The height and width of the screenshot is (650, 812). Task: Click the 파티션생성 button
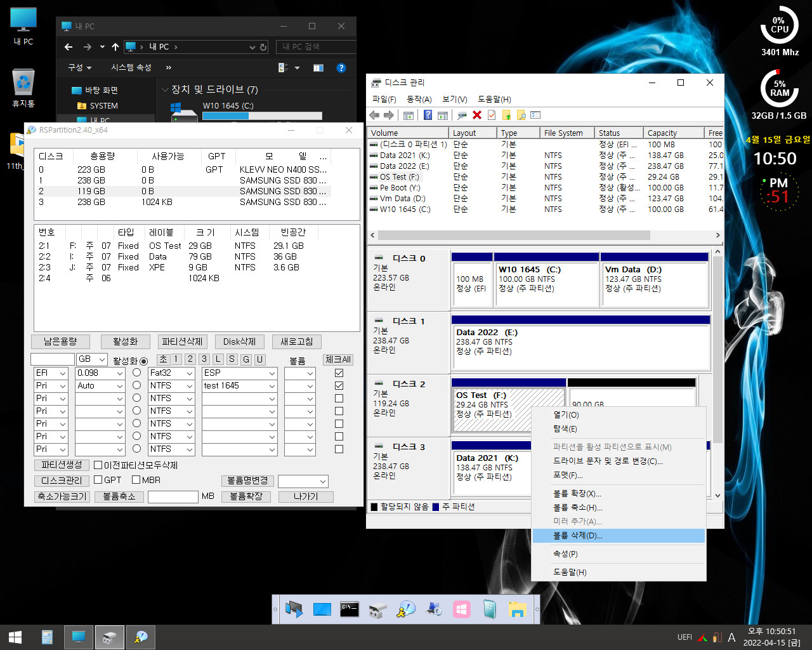click(62, 465)
